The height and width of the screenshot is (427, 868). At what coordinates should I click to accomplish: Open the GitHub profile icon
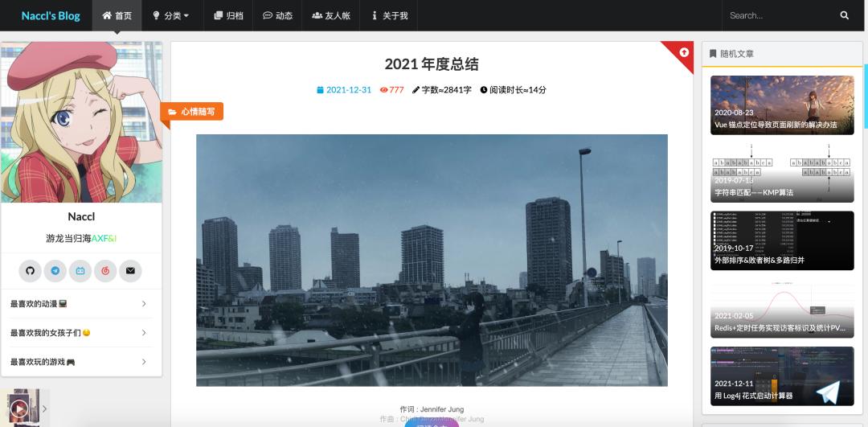coord(31,271)
